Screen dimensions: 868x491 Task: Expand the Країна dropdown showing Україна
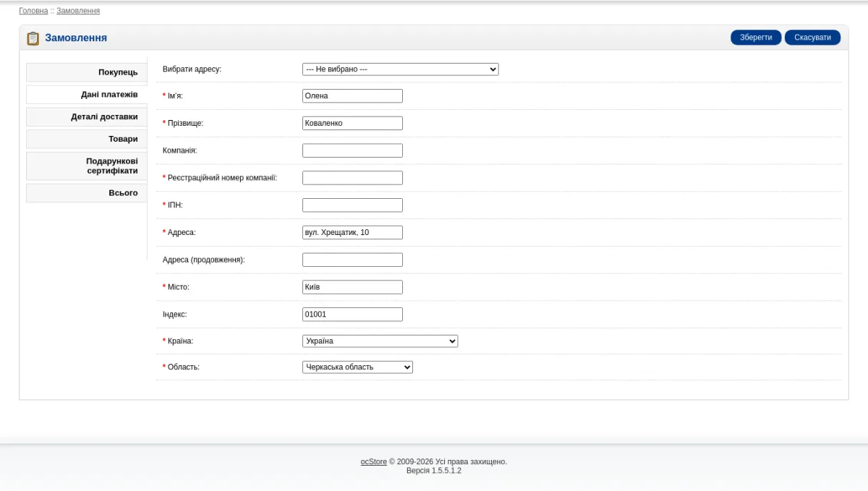(380, 341)
